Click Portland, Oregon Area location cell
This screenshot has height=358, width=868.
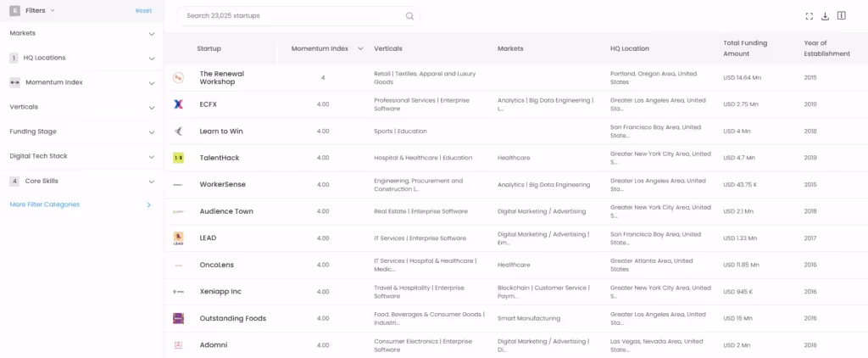coord(654,77)
